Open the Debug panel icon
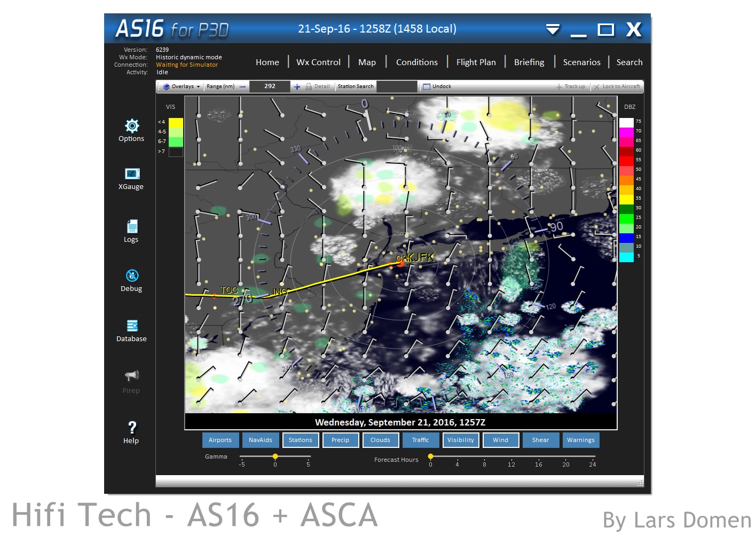The height and width of the screenshot is (536, 756). point(132,275)
